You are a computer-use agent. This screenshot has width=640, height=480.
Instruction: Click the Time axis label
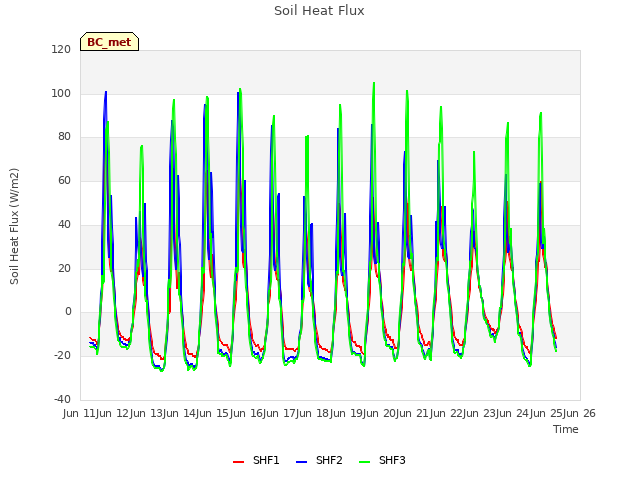pyautogui.click(x=566, y=429)
